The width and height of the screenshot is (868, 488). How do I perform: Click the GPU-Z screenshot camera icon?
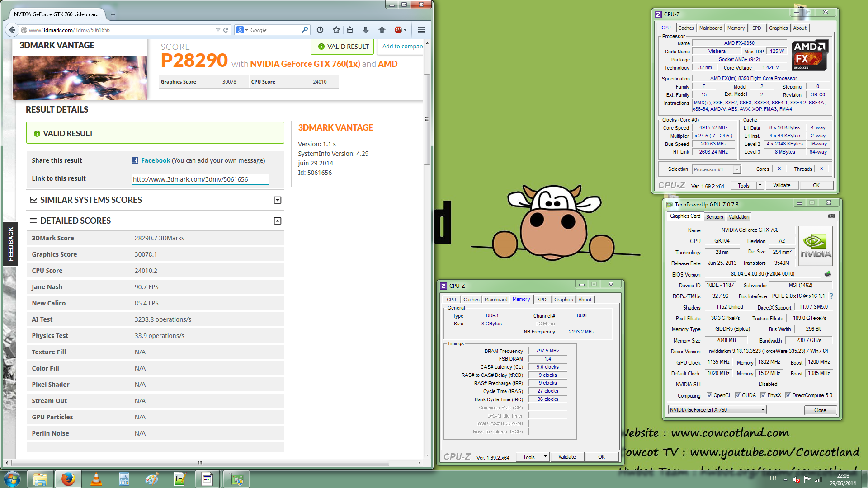(831, 216)
